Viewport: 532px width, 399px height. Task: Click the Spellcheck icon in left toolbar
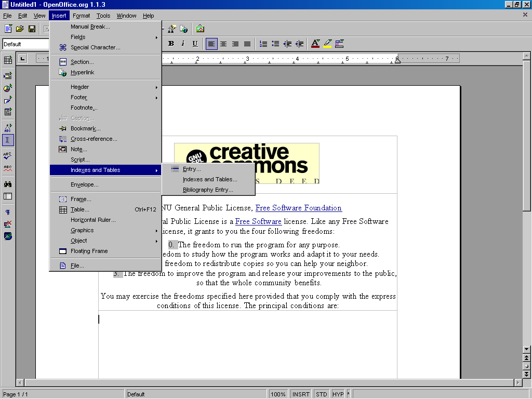coord(8,155)
